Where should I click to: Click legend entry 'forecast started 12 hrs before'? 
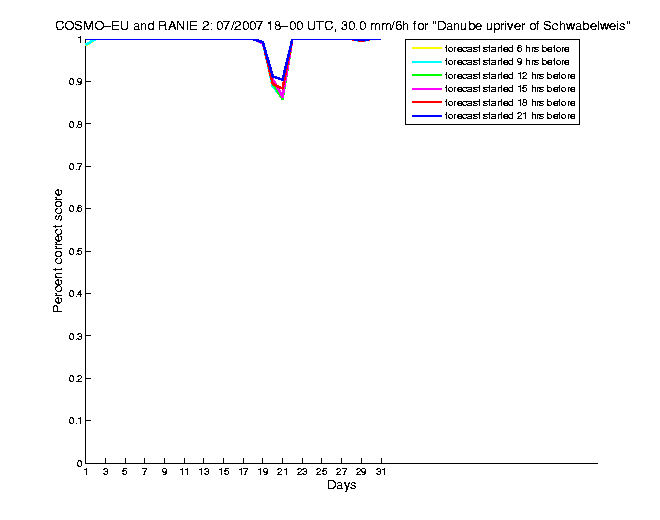click(x=510, y=76)
